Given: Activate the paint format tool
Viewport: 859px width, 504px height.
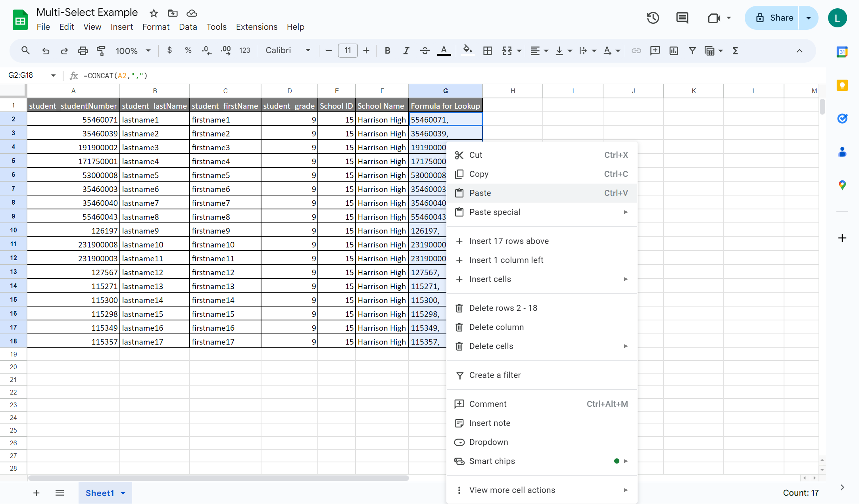Looking at the screenshot, I should click(101, 51).
